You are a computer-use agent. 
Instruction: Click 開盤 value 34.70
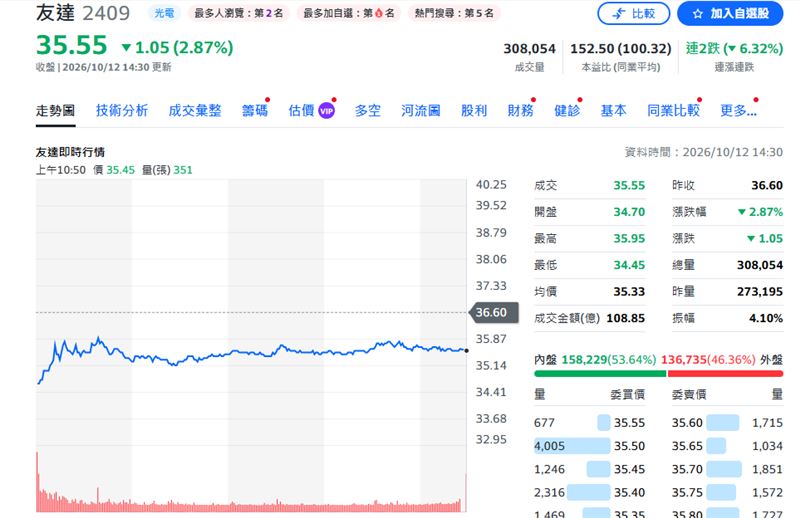coord(629,212)
